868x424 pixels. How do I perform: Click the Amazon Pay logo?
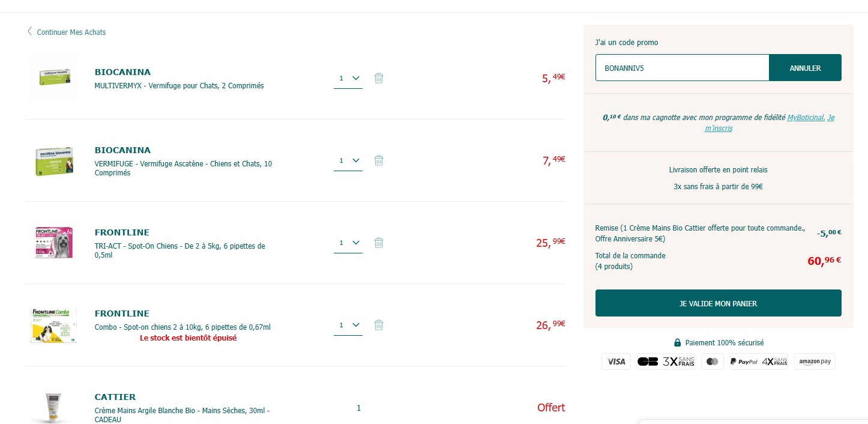815,362
